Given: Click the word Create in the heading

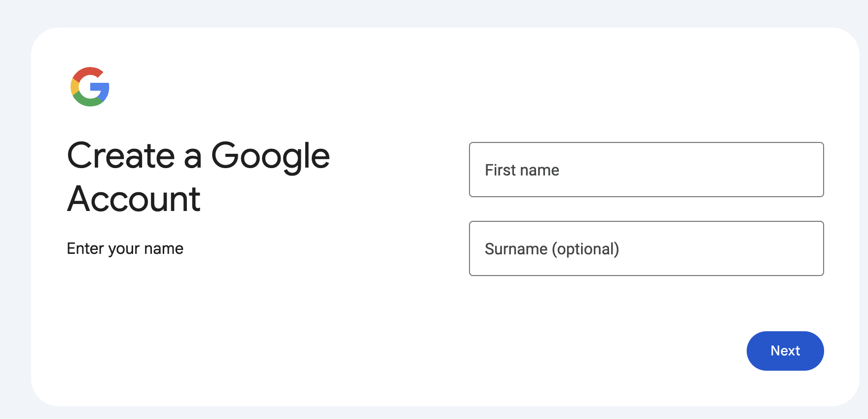Looking at the screenshot, I should pos(121,156).
